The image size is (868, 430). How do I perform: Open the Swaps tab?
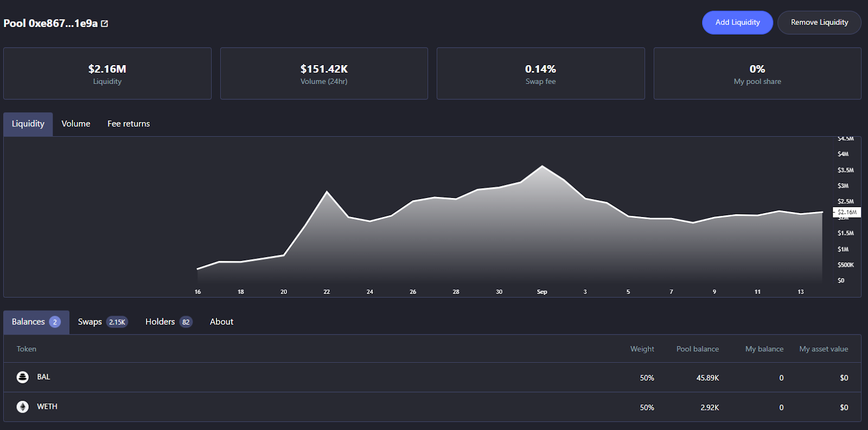(102, 322)
